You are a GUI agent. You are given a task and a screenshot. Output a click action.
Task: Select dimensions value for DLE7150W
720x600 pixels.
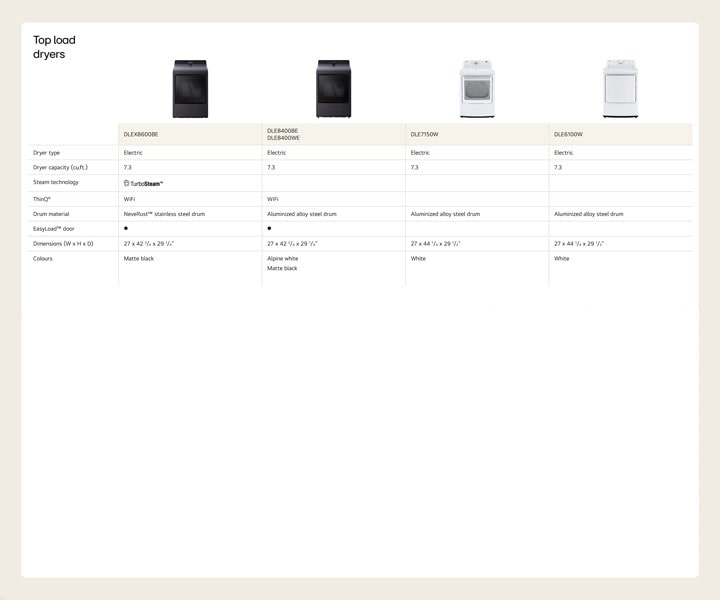pos(435,244)
